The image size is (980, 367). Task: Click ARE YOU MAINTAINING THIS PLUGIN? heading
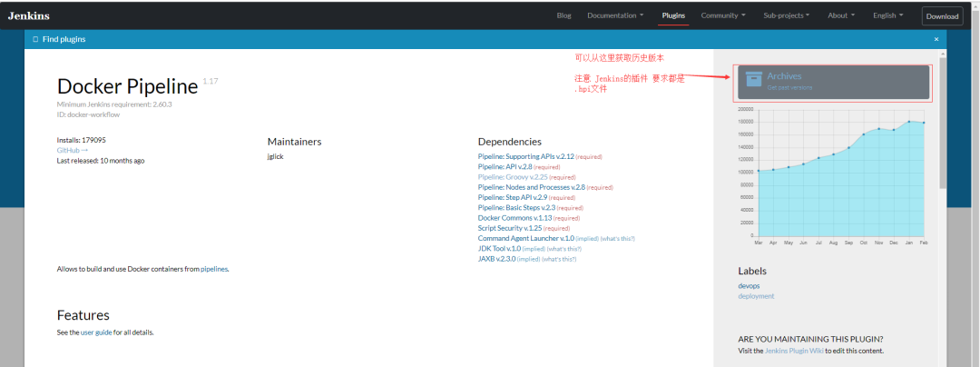click(x=810, y=339)
